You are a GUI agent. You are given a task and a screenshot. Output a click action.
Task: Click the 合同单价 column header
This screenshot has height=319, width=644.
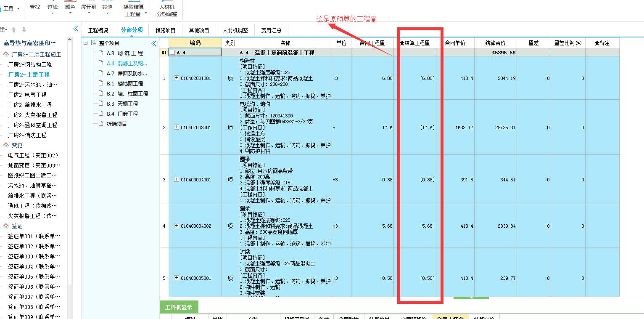pos(455,43)
